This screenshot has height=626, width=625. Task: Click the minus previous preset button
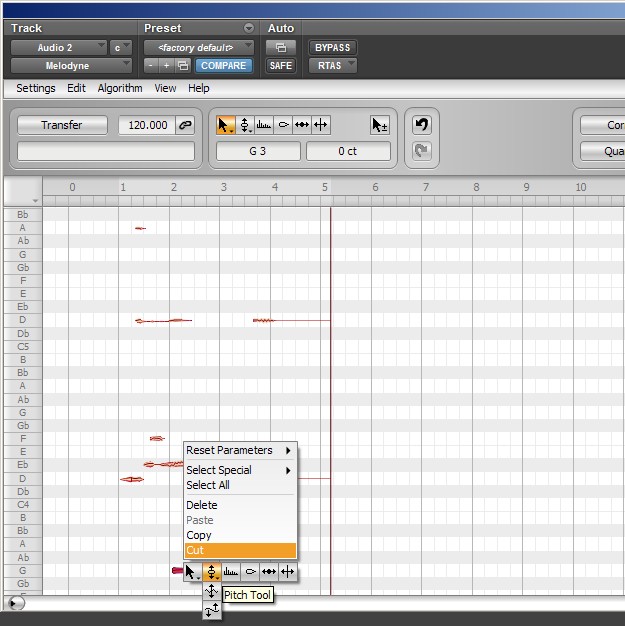click(x=151, y=65)
